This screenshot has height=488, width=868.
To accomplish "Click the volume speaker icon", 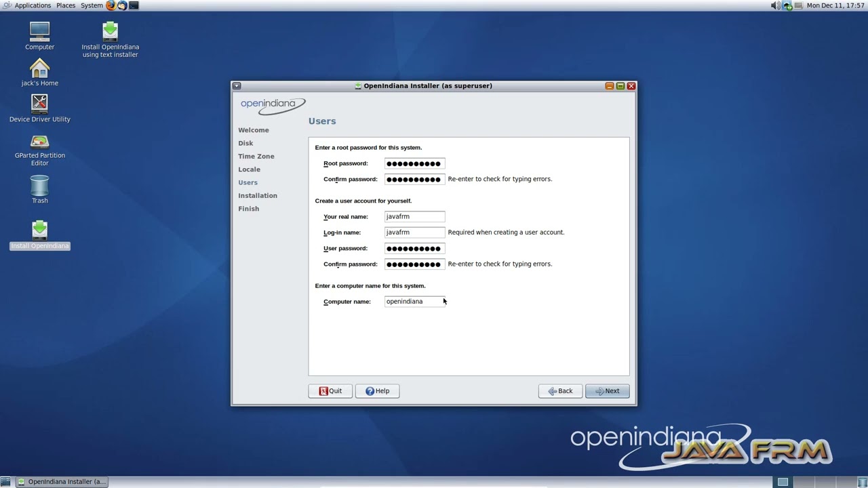I will click(x=776, y=5).
